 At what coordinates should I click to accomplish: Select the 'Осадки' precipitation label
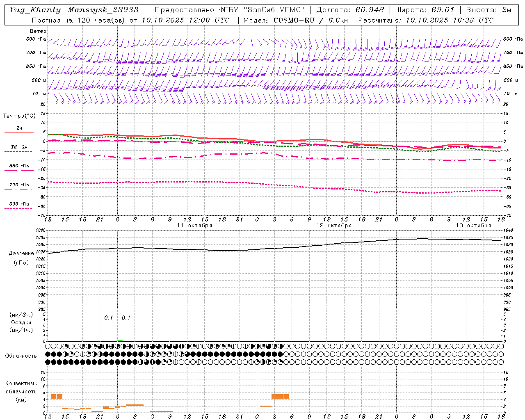(21, 322)
